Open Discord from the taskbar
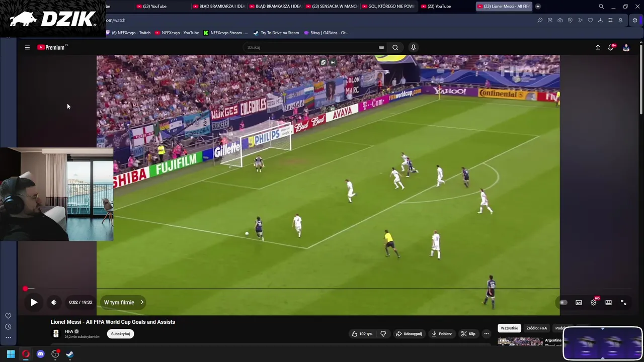The height and width of the screenshot is (362, 644). pos(40,354)
